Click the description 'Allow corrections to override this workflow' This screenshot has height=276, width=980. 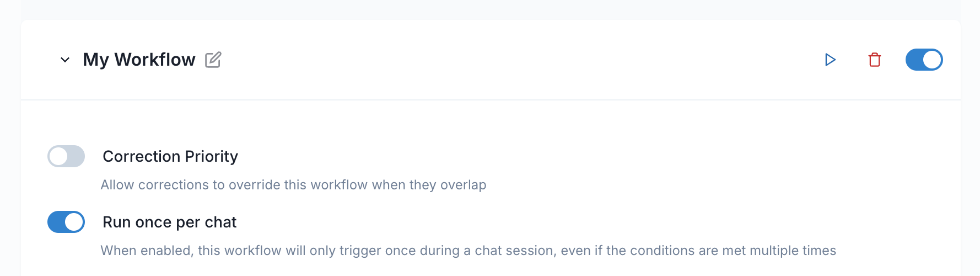tap(293, 185)
